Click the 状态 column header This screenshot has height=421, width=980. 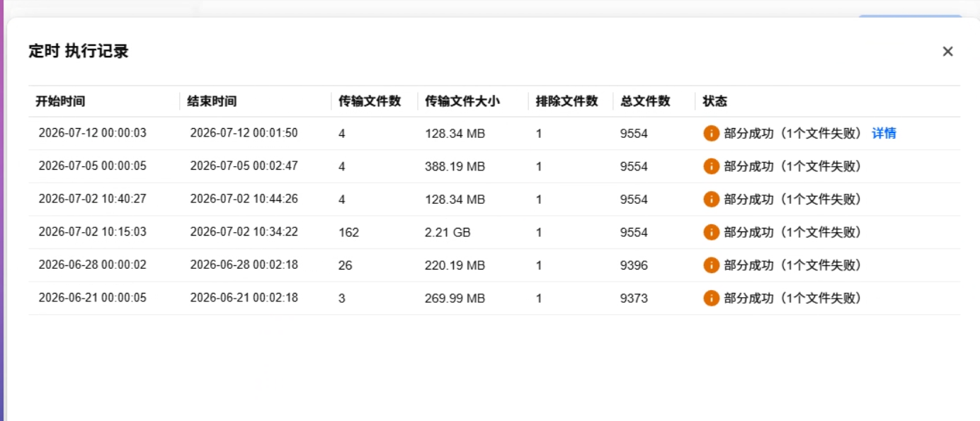pos(714,101)
